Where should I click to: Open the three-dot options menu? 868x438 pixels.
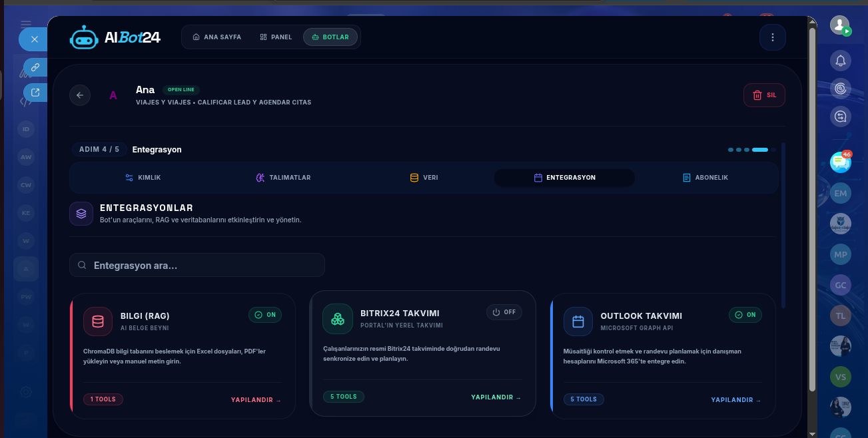[x=773, y=37]
